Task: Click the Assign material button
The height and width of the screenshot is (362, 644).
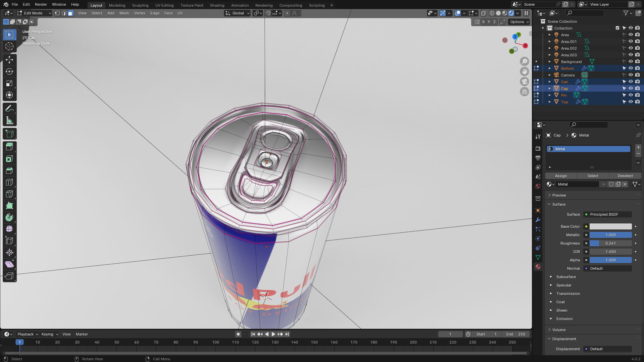Action: pos(561,176)
